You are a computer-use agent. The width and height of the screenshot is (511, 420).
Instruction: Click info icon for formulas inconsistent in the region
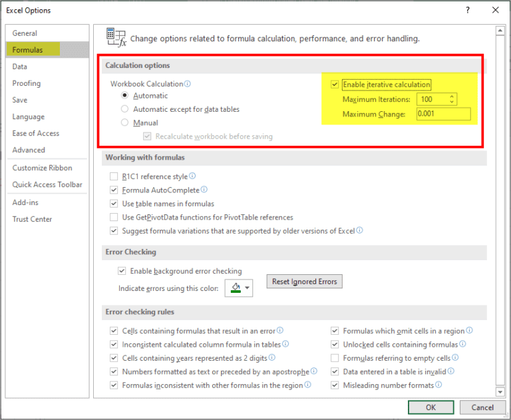[307, 385]
